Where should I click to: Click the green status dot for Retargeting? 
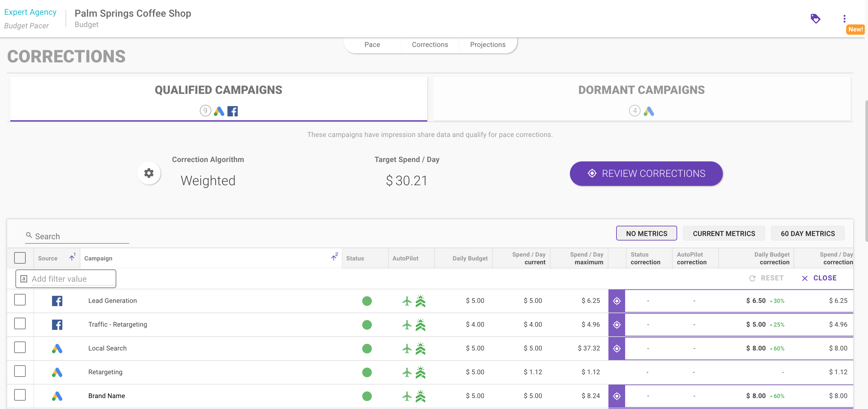click(367, 372)
